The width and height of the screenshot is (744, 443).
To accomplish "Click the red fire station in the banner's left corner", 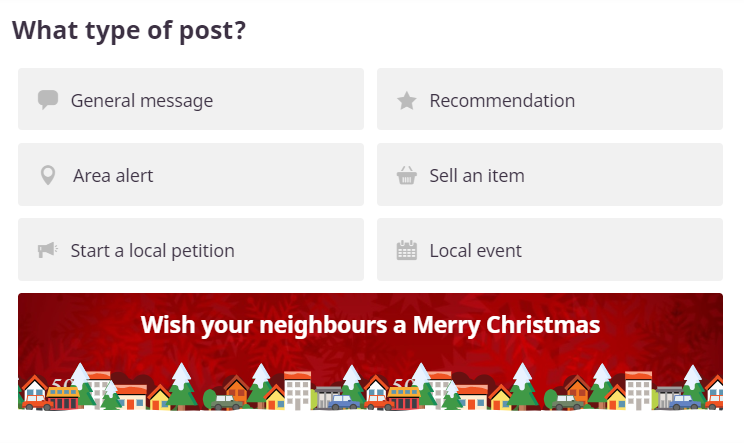I will (x=64, y=398).
